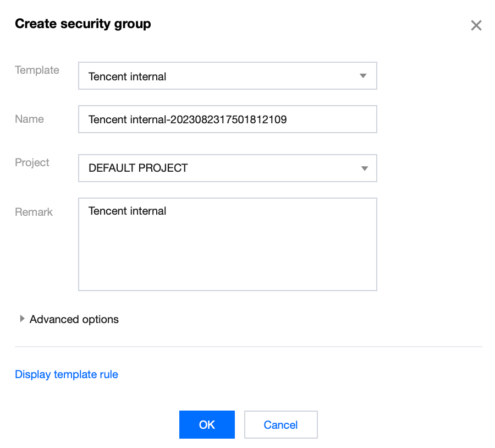Click the Project field label
The width and height of the screenshot is (495, 448).
pyautogui.click(x=32, y=162)
